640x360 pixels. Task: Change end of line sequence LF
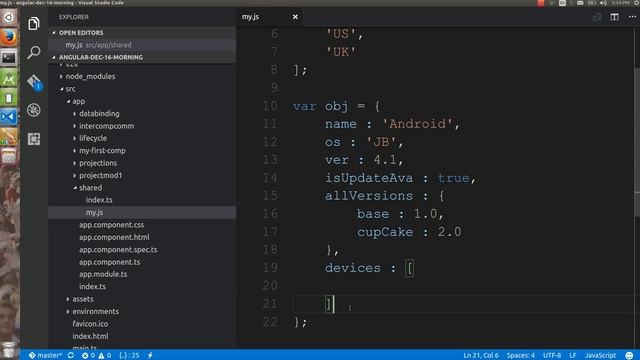click(x=573, y=355)
